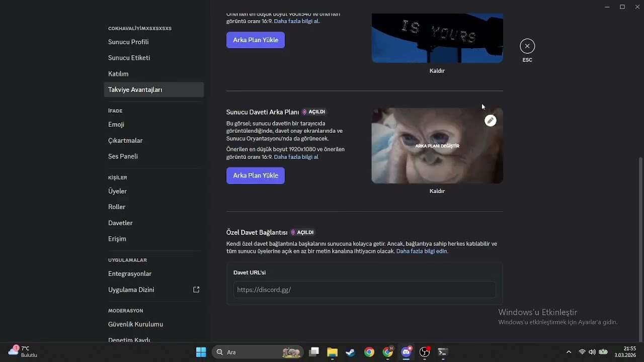Screen dimensions: 644x362
Task: Click the volume speaker tray icon
Action: 592,352
